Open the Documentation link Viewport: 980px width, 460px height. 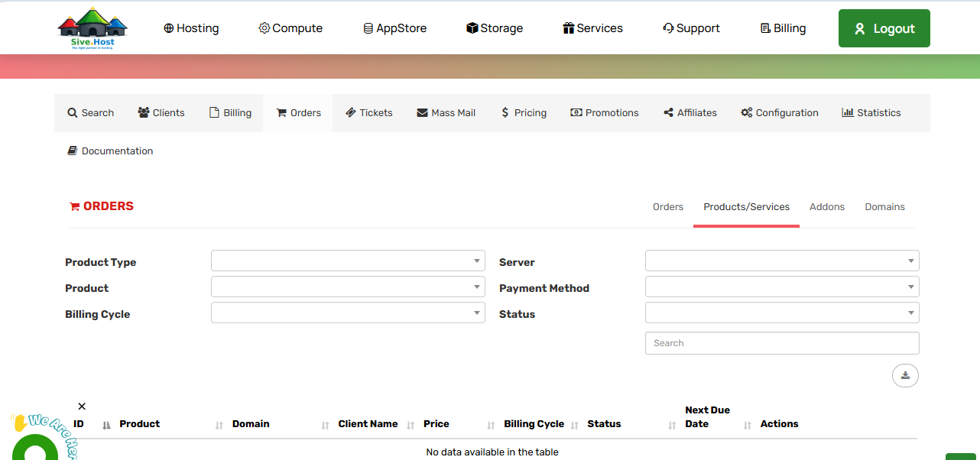pyautogui.click(x=110, y=151)
